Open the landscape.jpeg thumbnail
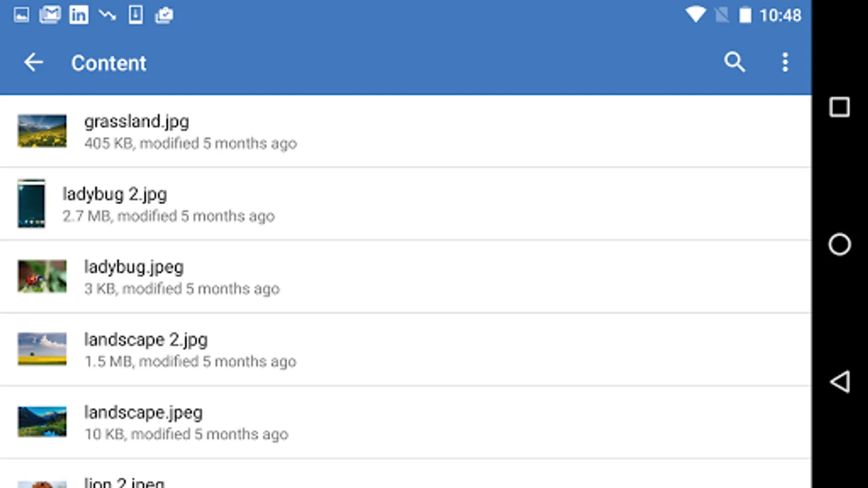 click(x=42, y=421)
